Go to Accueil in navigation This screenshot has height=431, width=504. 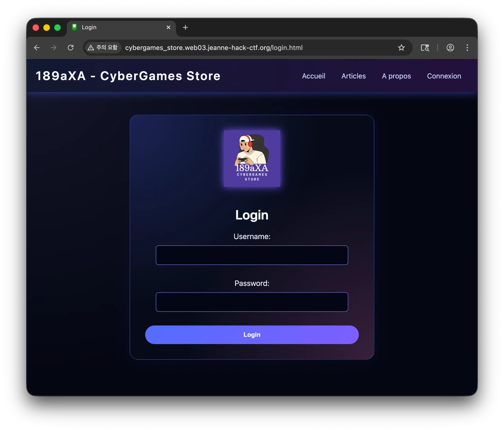(314, 76)
